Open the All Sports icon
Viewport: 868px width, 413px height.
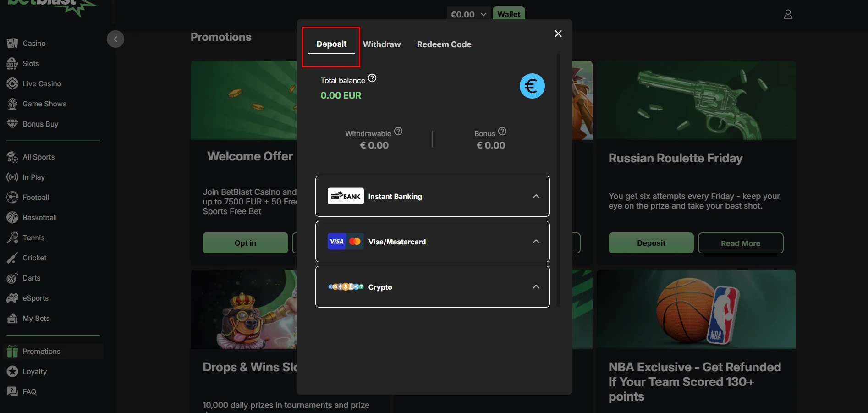coord(12,157)
